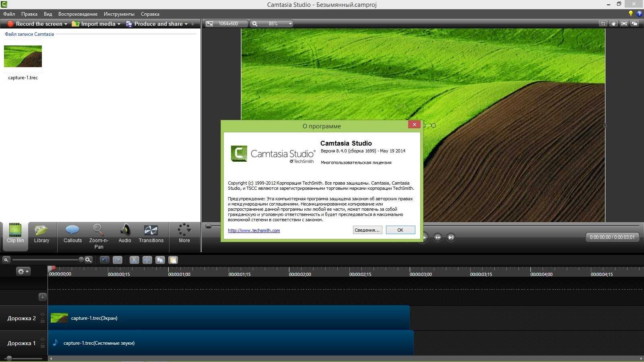Click the yellow lightbulb tips icon
The image size is (644, 362).
pyautogui.click(x=631, y=14)
